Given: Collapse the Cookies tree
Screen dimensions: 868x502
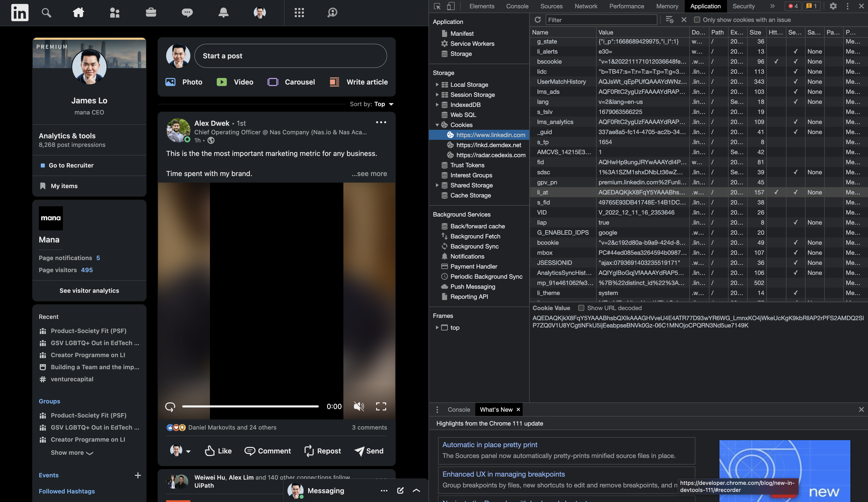Looking at the screenshot, I should 437,125.
